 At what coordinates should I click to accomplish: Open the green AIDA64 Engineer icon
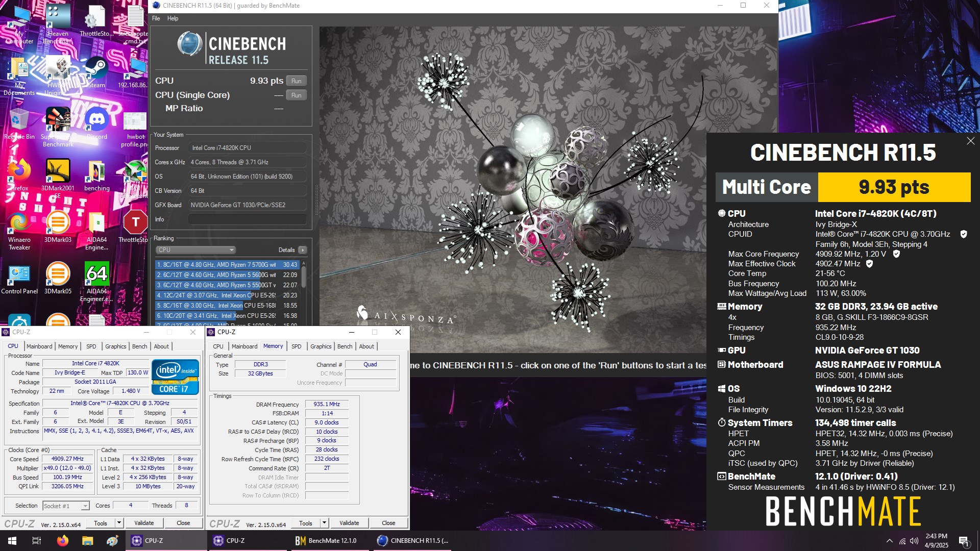96,282
